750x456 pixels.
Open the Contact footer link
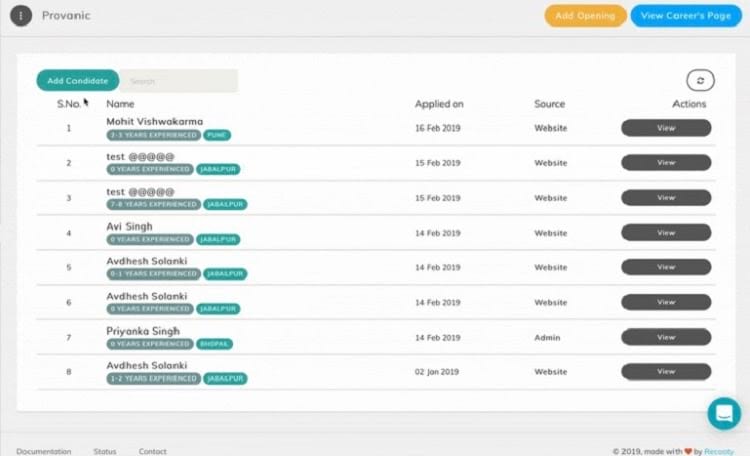click(153, 451)
